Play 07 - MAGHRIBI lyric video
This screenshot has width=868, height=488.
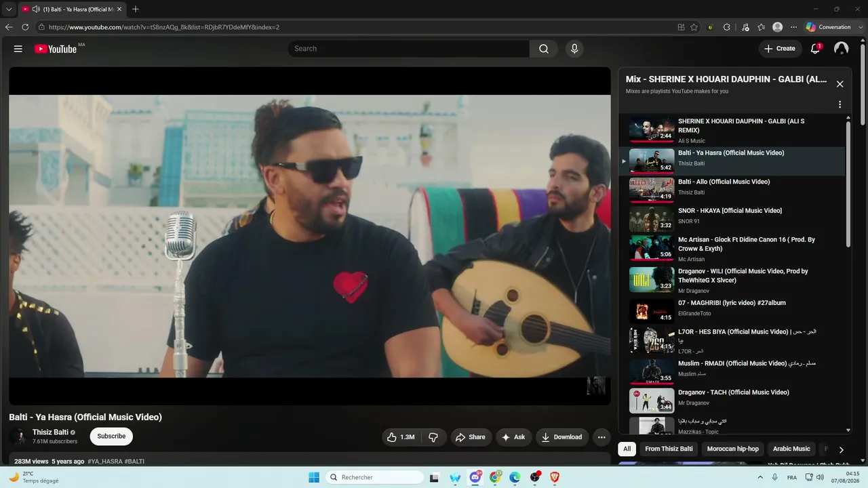[x=732, y=310]
